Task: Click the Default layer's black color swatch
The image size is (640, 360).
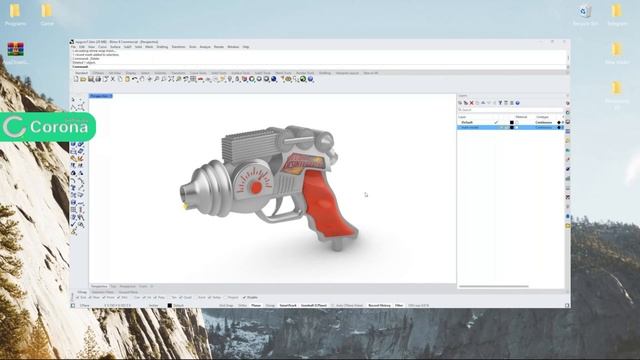Action: point(511,122)
